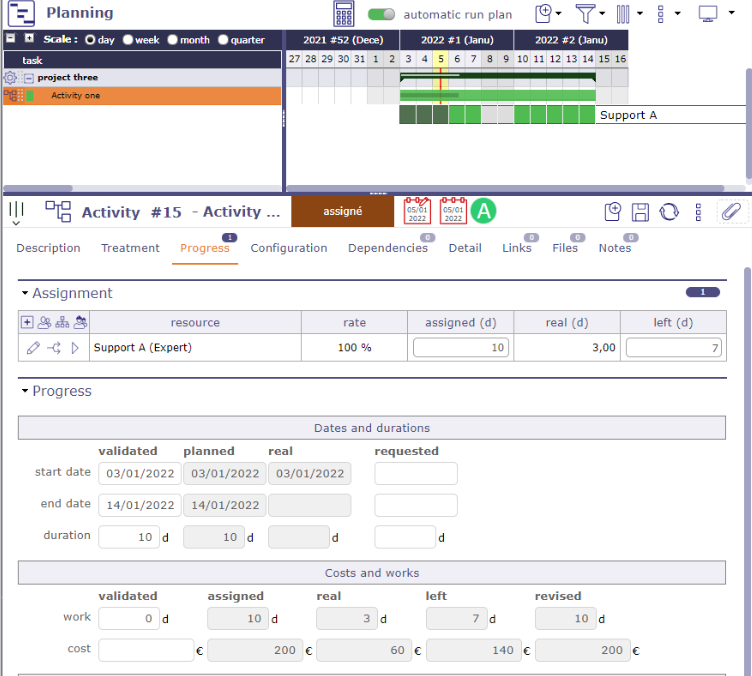Viewport: 752px width, 676px height.
Task: Click the refresh activity icon
Action: click(669, 211)
